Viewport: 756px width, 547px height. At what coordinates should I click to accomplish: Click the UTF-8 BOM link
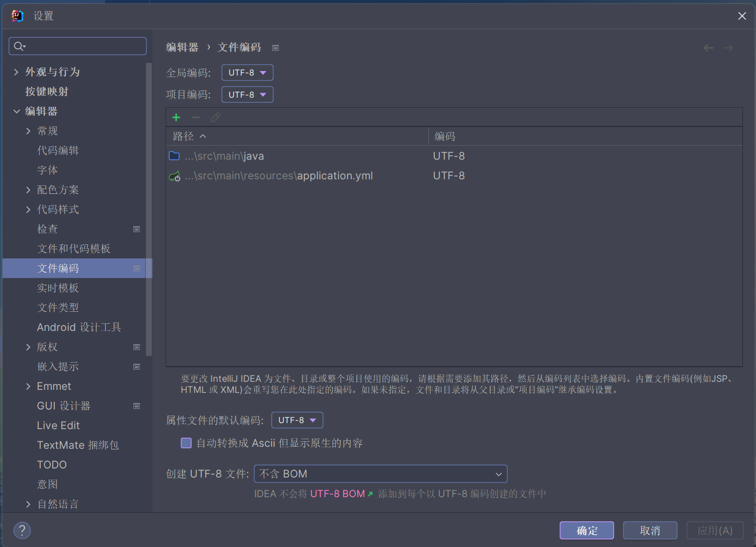tap(338, 494)
